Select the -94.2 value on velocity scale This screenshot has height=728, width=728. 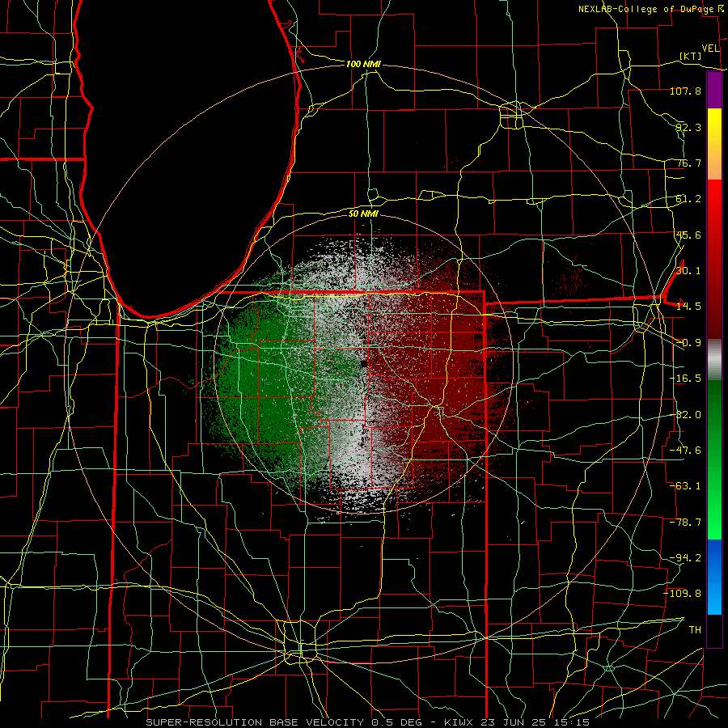pyautogui.click(x=685, y=558)
